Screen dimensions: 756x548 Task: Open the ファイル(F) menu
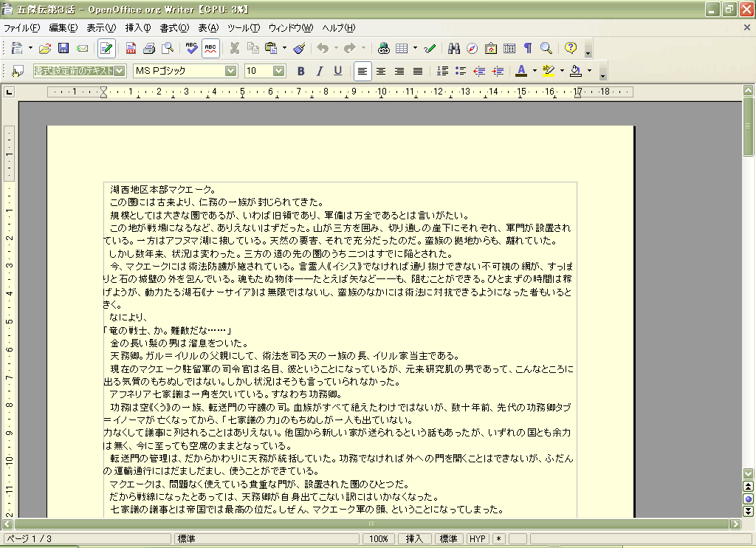coord(21,28)
